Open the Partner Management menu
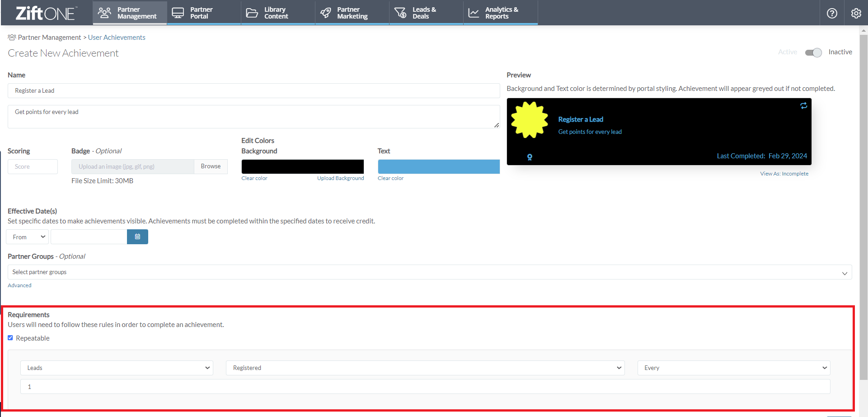Image resolution: width=868 pixels, height=417 pixels. coord(130,13)
